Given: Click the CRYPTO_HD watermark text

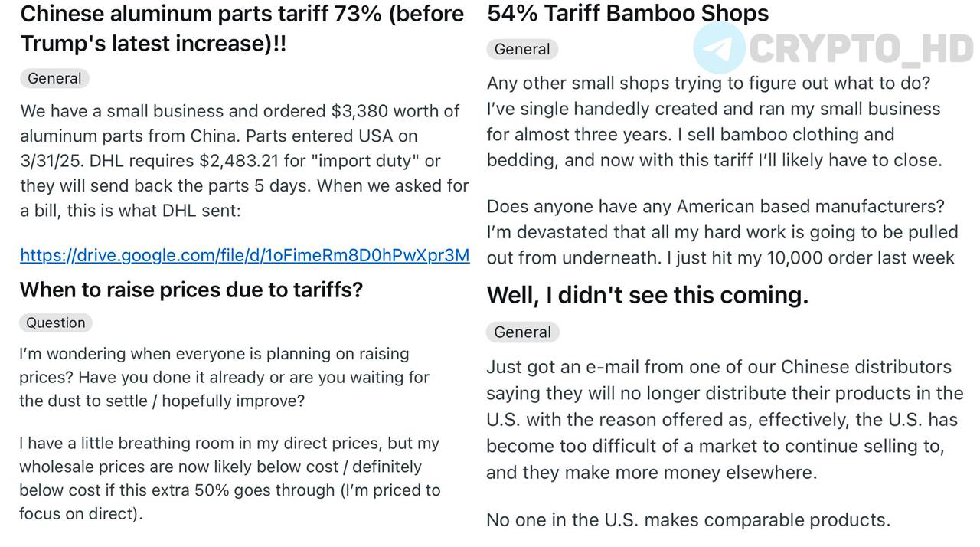Looking at the screenshot, I should tap(861, 48).
